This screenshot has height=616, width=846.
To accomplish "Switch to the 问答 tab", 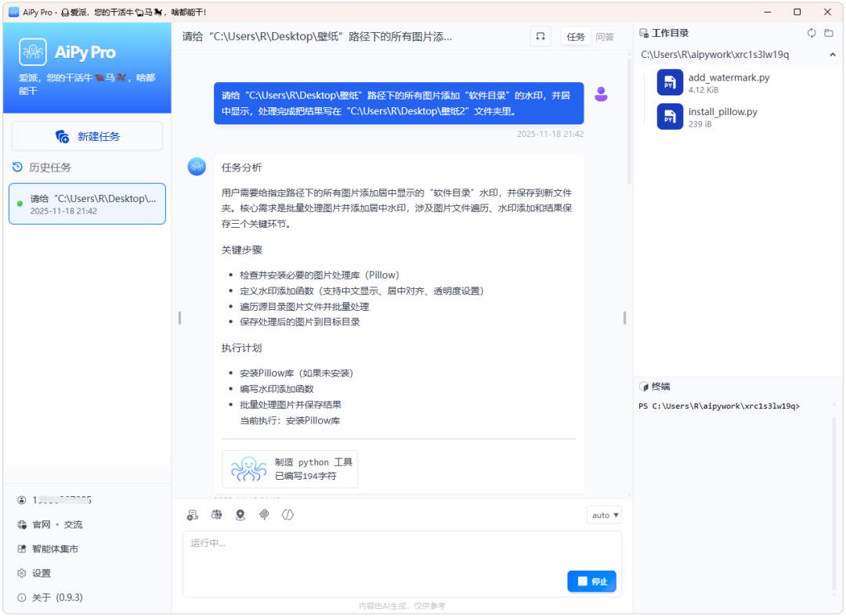I will [605, 37].
